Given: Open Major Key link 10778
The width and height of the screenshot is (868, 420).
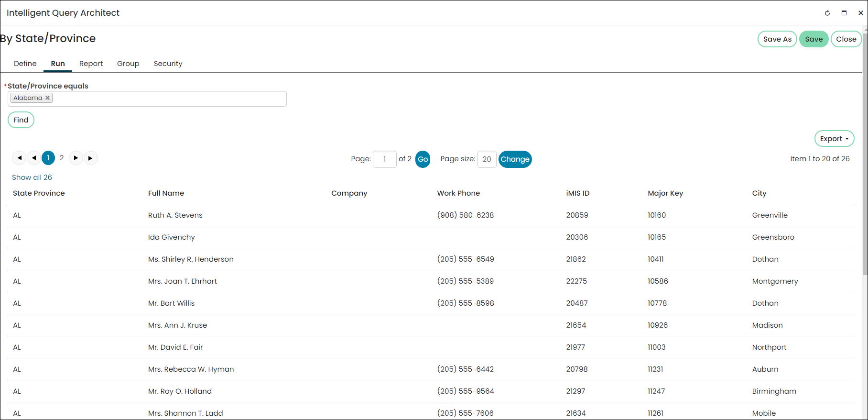Looking at the screenshot, I should 657,303.
